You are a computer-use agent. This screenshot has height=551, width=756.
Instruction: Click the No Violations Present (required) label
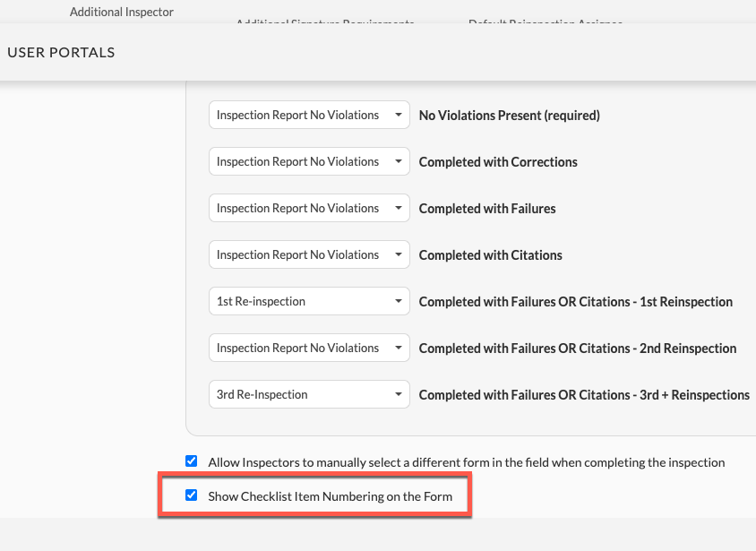click(509, 116)
